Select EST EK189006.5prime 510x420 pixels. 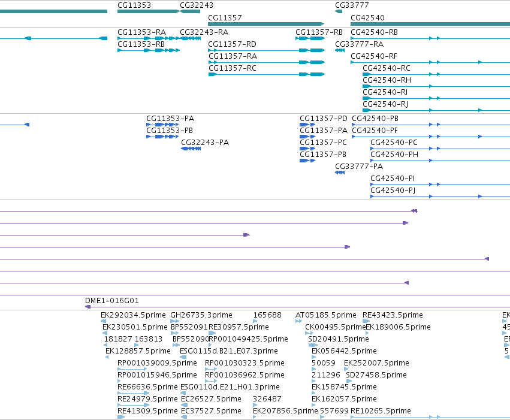(x=399, y=327)
